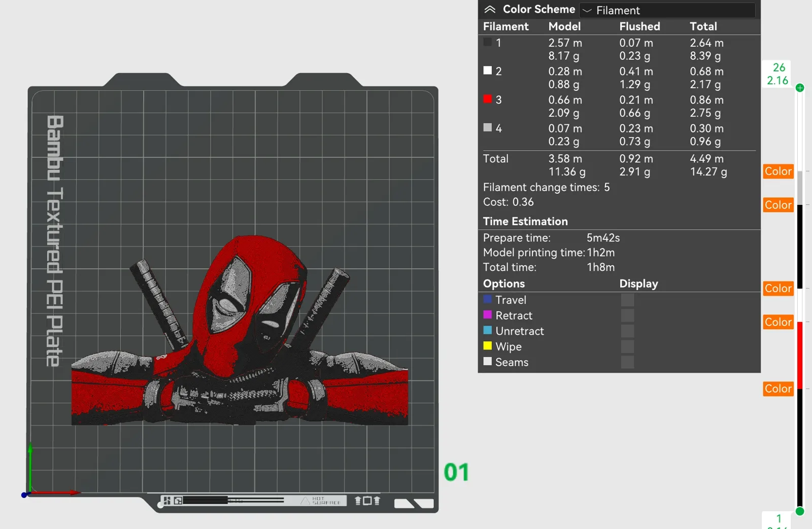Screen dimensions: 812x529
Task: Click filament 1 total length '2.64 m'
Action: tap(706, 43)
